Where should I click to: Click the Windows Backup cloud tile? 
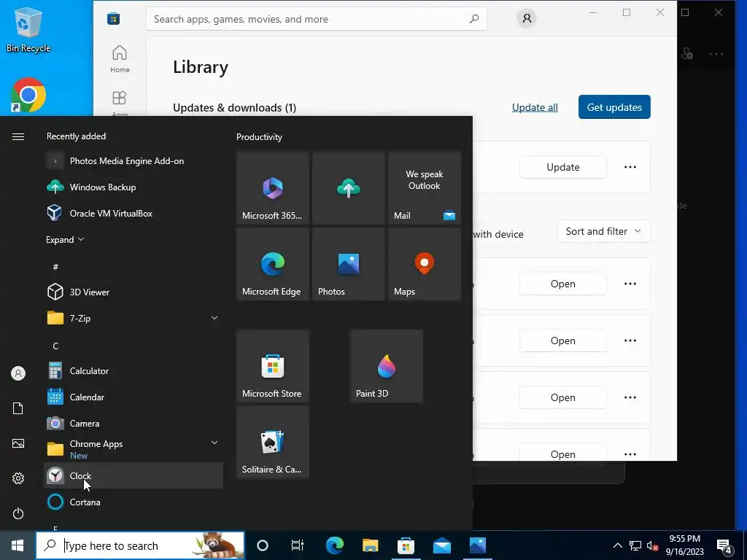[x=348, y=188]
